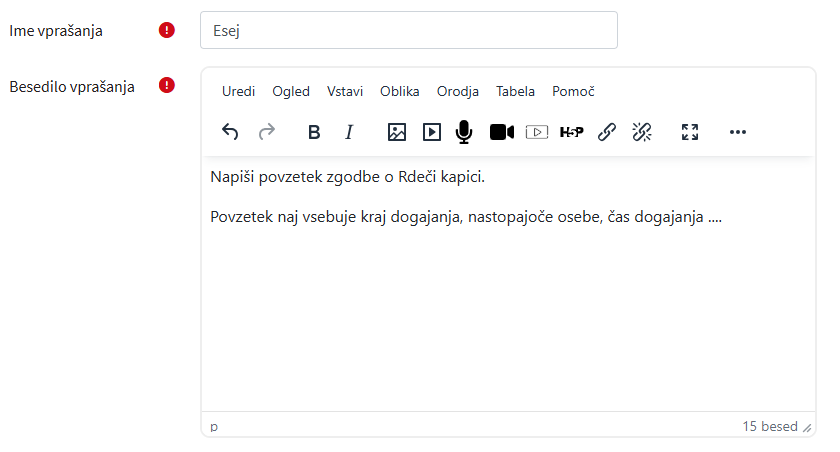
Task: Click the Undo arrow icon
Action: coord(230,132)
